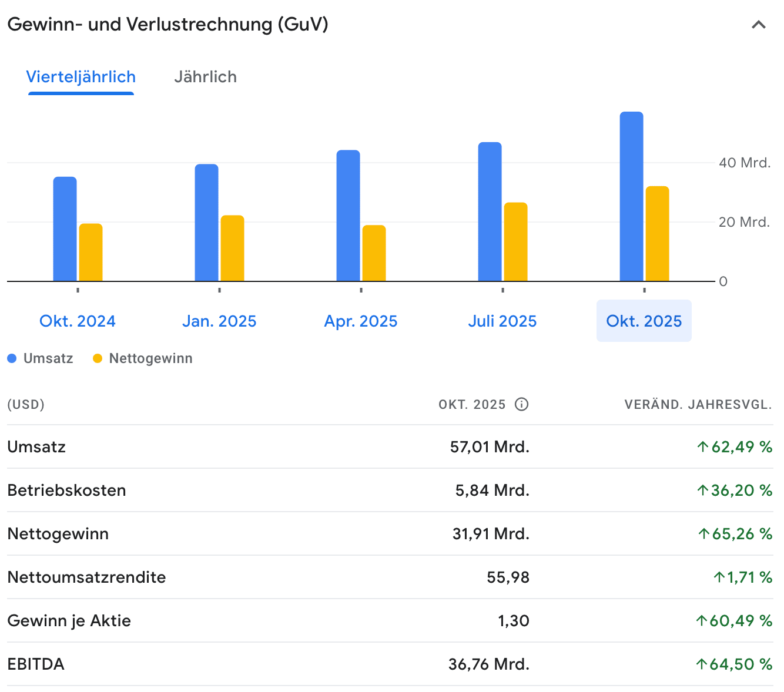Collapse the Gewinn- und Verlustrechnung section
The image size is (784, 692).
(x=758, y=25)
